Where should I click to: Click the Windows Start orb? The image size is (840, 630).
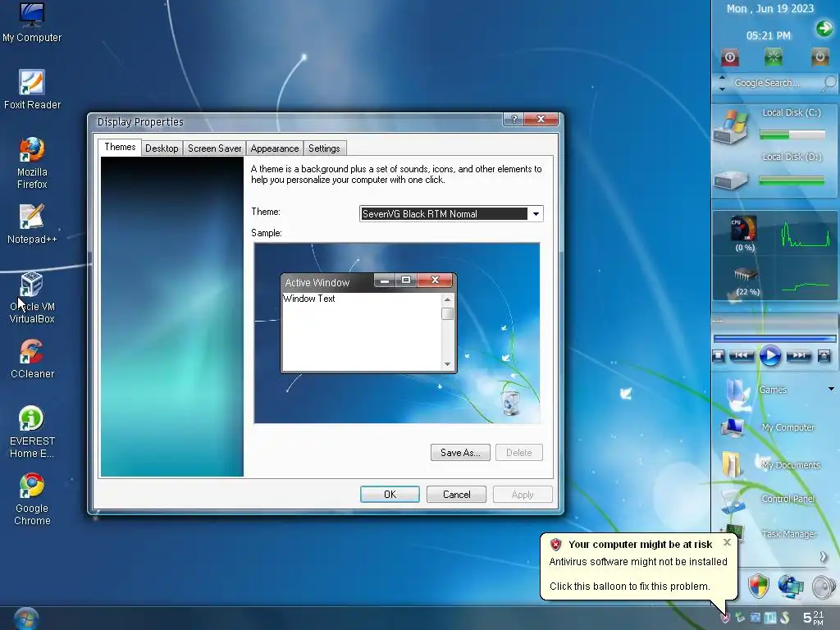click(x=25, y=619)
